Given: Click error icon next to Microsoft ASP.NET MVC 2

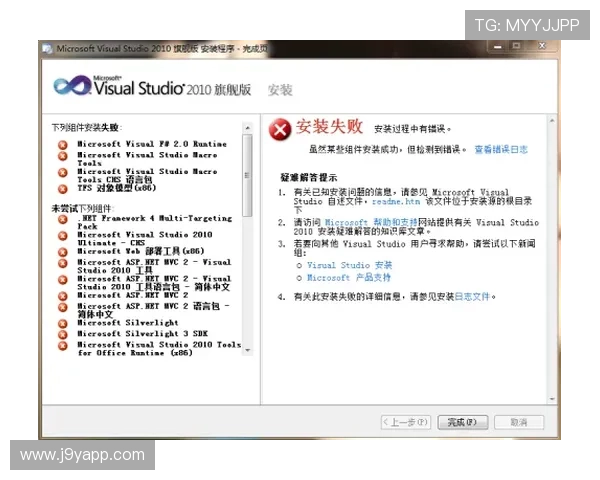Looking at the screenshot, I should click(x=64, y=296).
